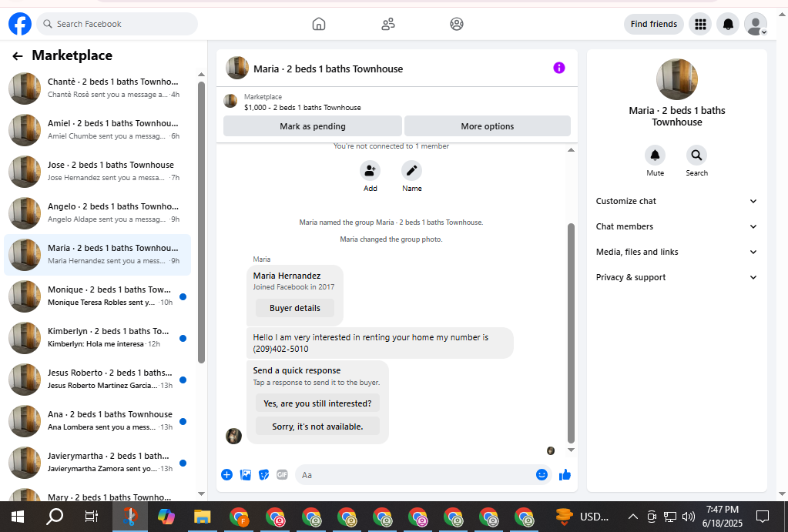788x532 pixels.
Task: Open Amiel conversation in list
Action: [x=98, y=129]
